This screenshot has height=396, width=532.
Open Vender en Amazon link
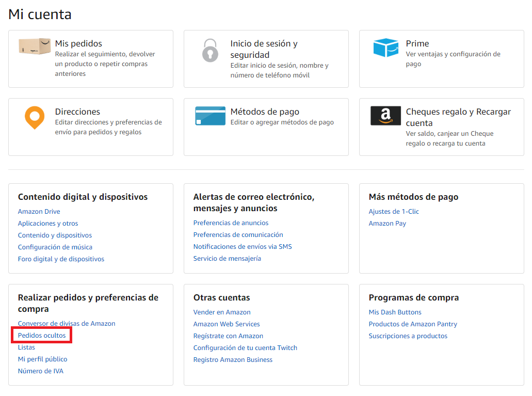[x=222, y=312]
